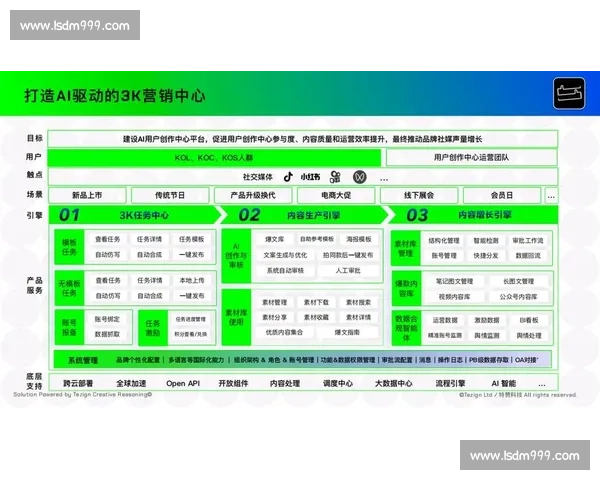Click 笔记图文管理 cell

(455, 281)
